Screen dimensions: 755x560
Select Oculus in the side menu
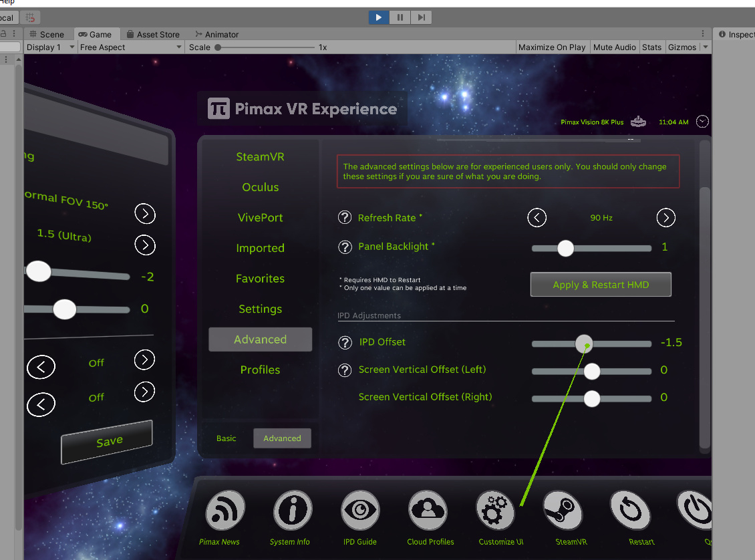[260, 187]
